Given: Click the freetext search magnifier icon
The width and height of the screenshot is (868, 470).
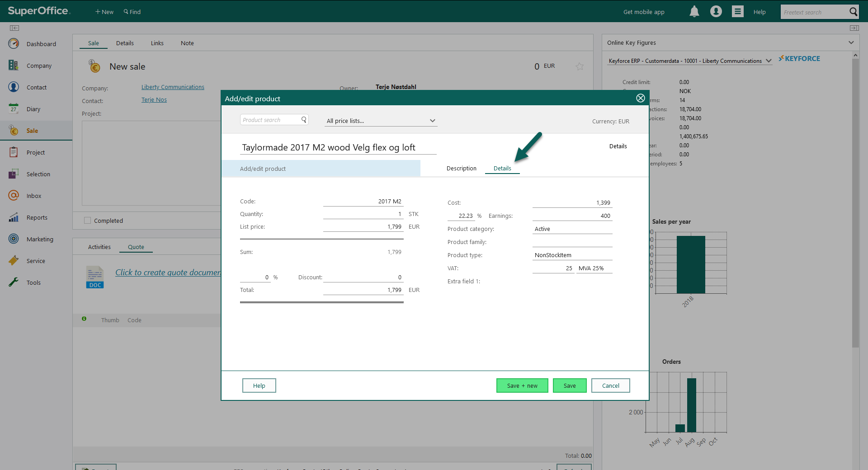Looking at the screenshot, I should [853, 12].
